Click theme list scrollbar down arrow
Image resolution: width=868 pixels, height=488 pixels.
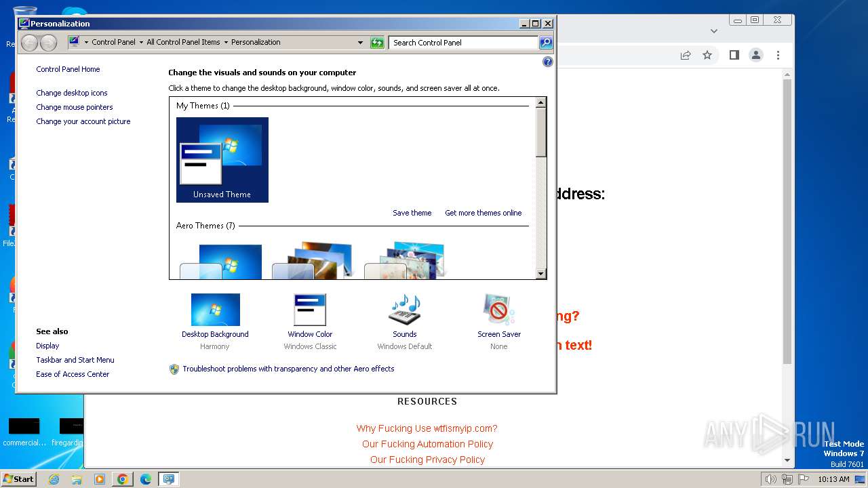(x=540, y=274)
